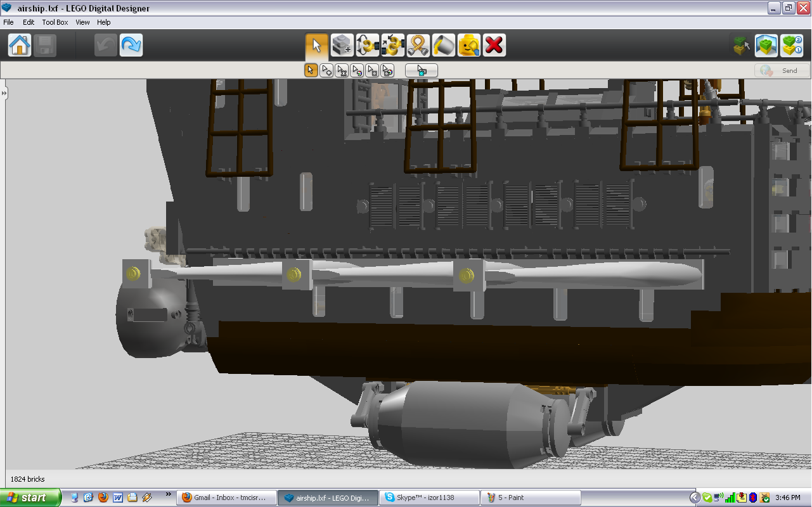Expand Quick Launch overflow chevron
Viewport: 812px width, 507px height.
point(168,494)
